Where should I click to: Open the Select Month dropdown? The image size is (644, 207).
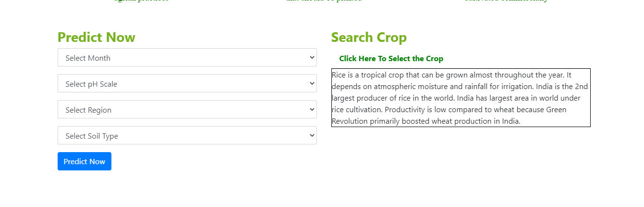(x=187, y=57)
